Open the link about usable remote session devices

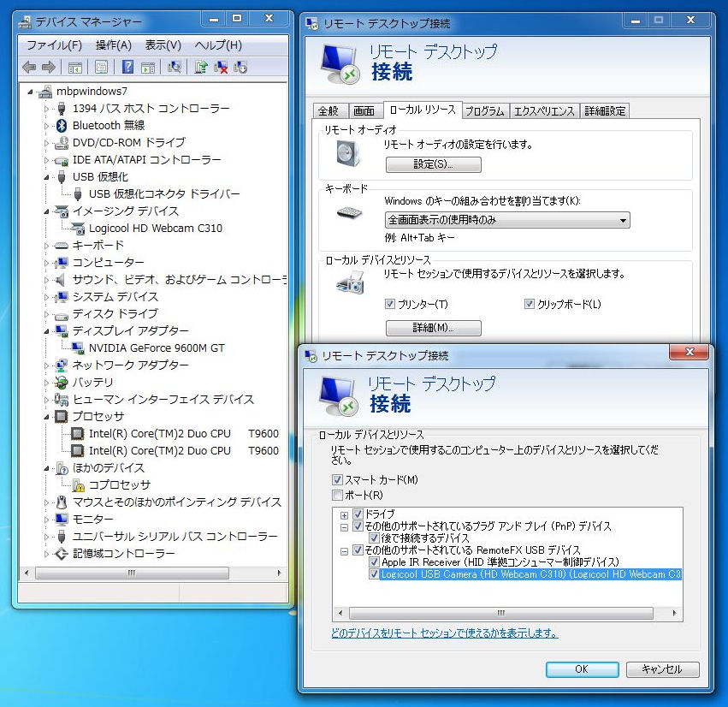444,633
